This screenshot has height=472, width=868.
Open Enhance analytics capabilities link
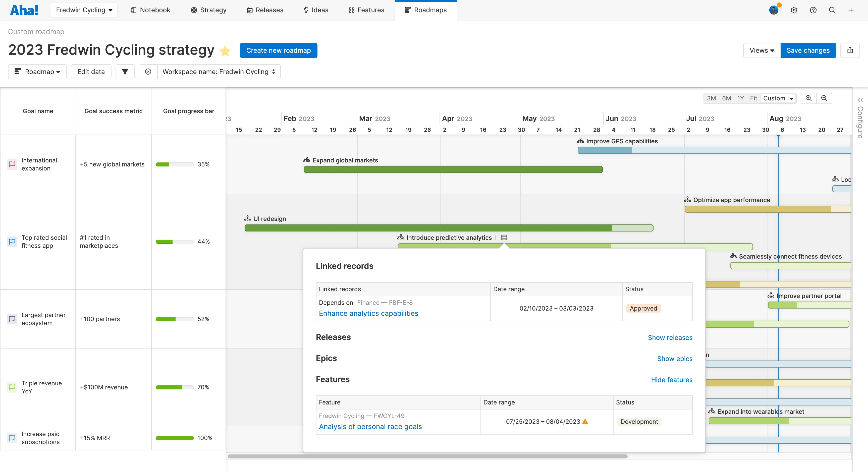click(x=368, y=313)
